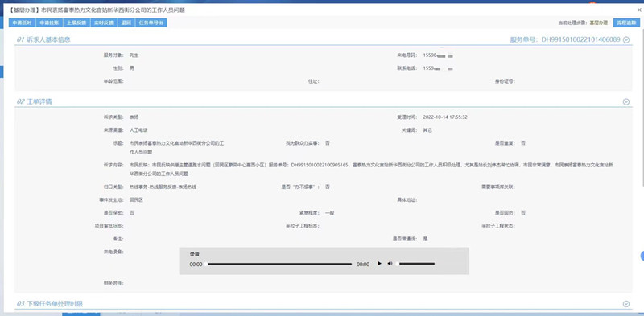Open the 实时反馈 action
Viewport: 644px width, 316px height.
(x=104, y=23)
